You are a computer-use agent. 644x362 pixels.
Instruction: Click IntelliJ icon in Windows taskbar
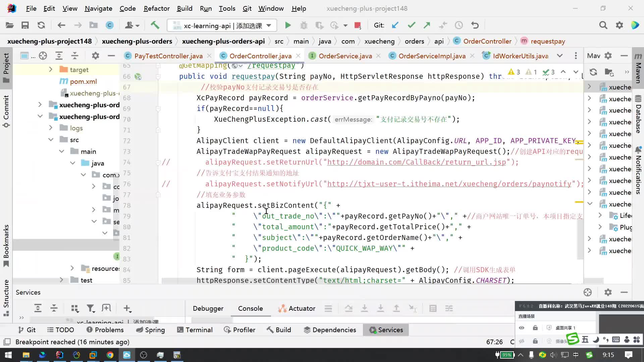tap(59, 355)
